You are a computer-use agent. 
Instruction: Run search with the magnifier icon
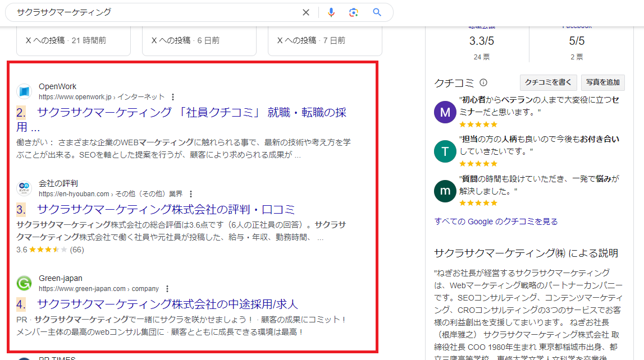tap(377, 12)
